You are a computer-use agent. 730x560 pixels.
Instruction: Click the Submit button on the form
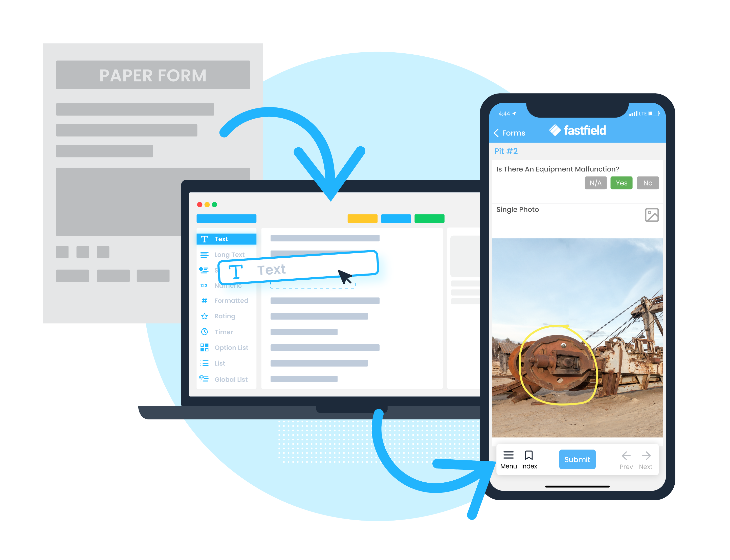(578, 459)
